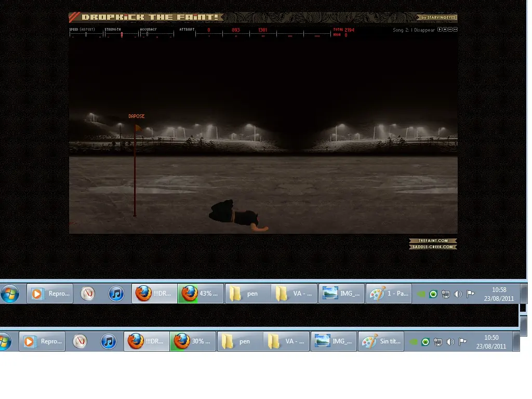Click the Strength meter red marker
The width and height of the screenshot is (532, 399).
click(122, 34)
